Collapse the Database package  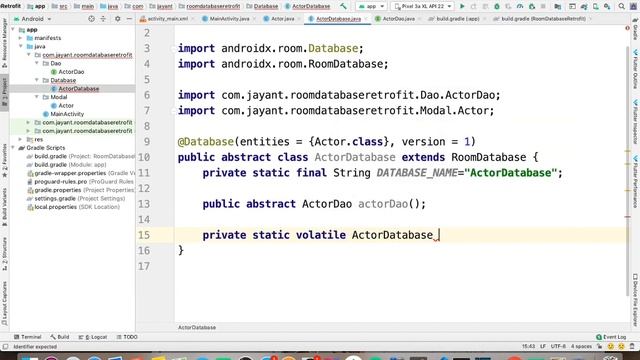[x=37, y=80]
